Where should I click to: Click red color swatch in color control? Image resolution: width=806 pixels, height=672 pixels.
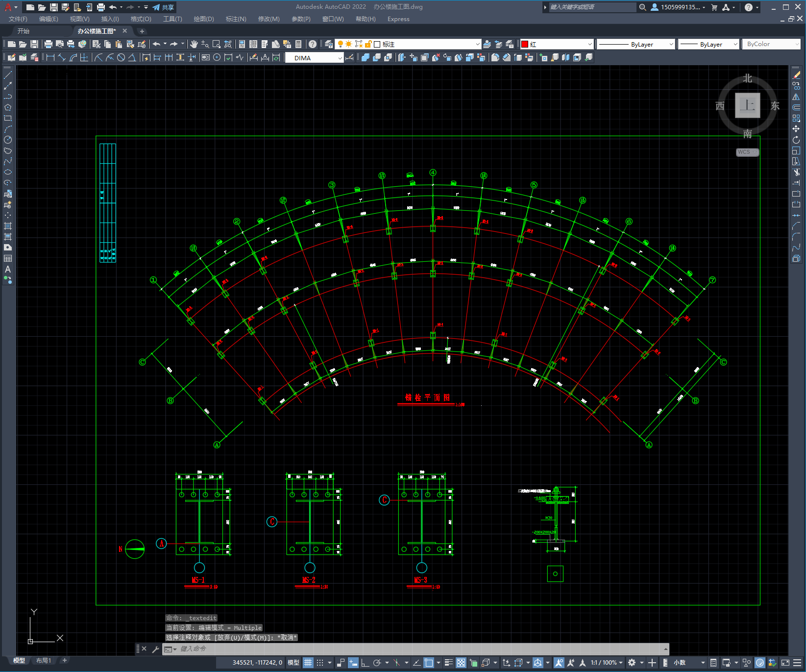tap(525, 44)
